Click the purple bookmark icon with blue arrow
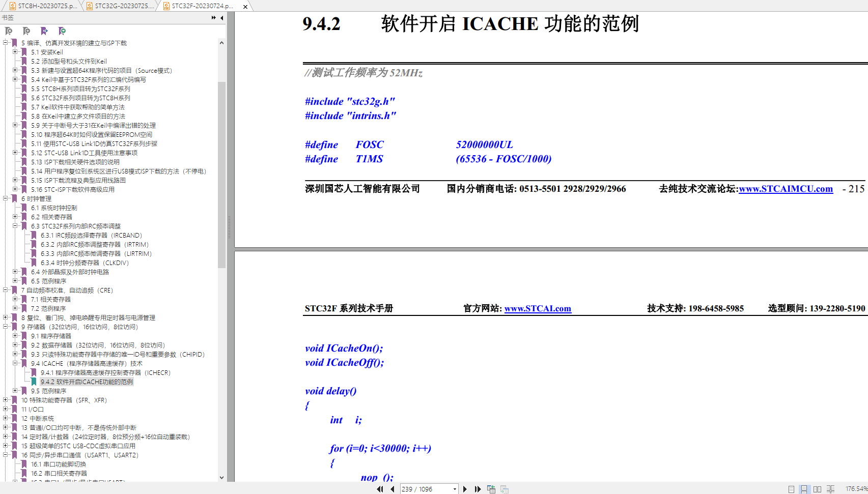Screen dimensions: 868x494 pyautogui.click(x=44, y=31)
